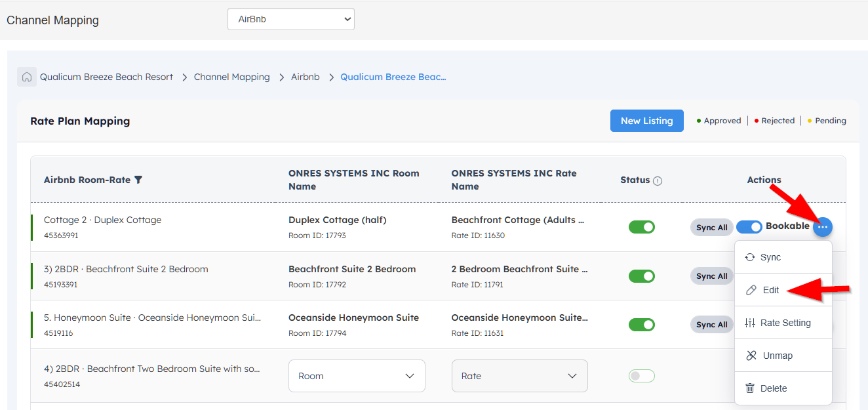Image resolution: width=868 pixels, height=410 pixels.
Task: Choose Delete from the actions menu
Action: pos(783,388)
